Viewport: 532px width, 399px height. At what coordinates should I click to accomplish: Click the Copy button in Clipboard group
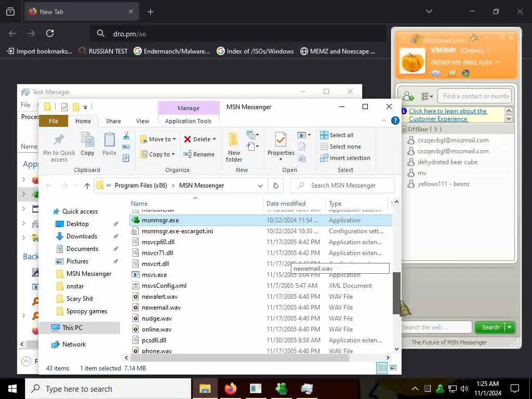tap(87, 144)
